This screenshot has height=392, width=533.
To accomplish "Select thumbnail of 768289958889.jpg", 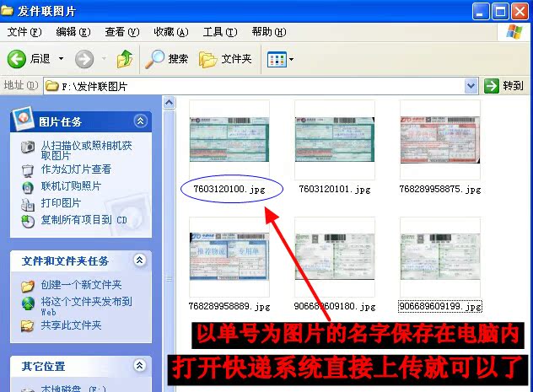I will click(229, 257).
